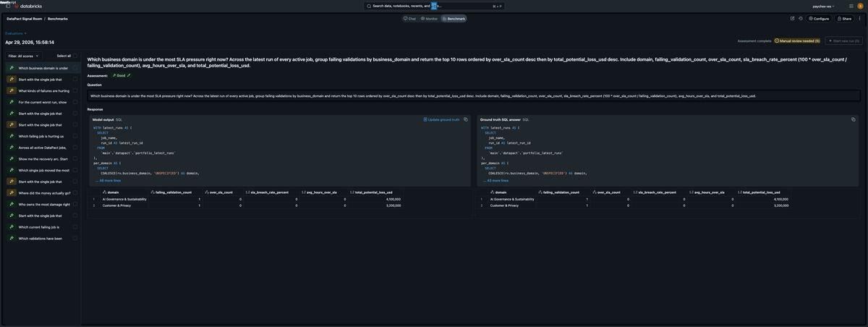Switch to the Chat tab
This screenshot has height=327, width=868.
click(x=409, y=18)
